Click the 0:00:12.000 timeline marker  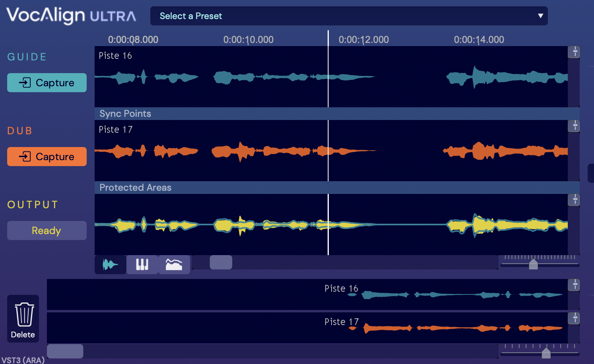pyautogui.click(x=364, y=40)
